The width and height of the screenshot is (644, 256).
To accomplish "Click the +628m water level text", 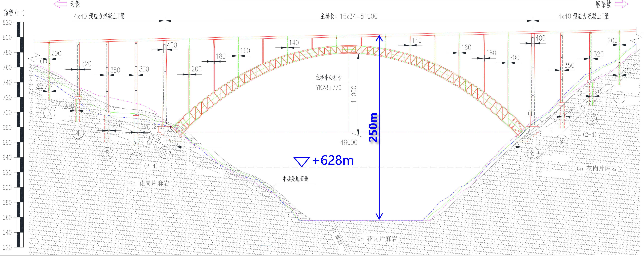I will [333, 160].
